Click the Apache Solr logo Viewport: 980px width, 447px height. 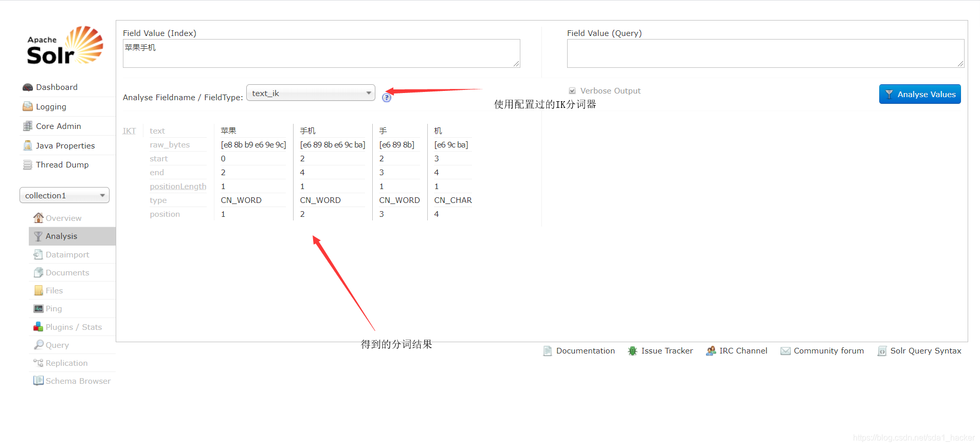[65, 46]
